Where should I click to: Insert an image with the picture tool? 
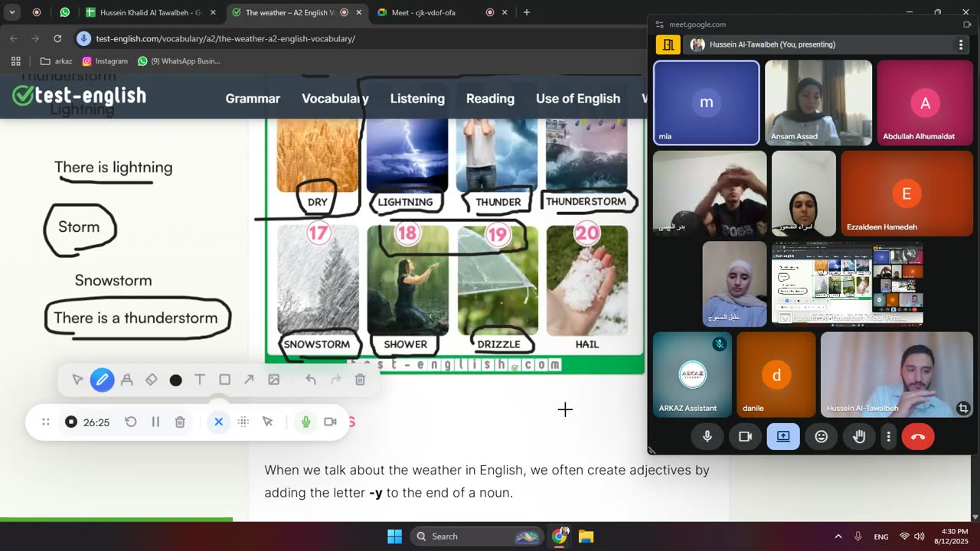(273, 380)
